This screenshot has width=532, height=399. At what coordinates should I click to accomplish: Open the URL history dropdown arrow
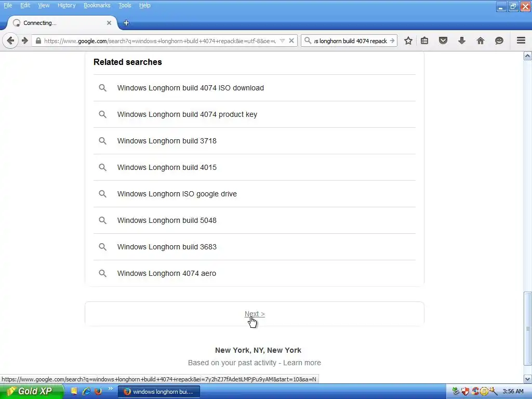tap(282, 41)
